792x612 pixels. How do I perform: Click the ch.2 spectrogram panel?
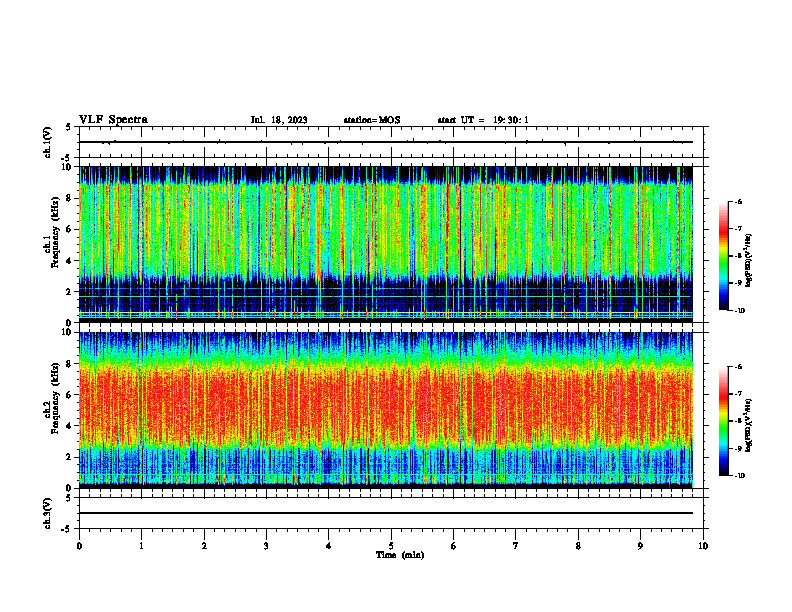[386, 410]
